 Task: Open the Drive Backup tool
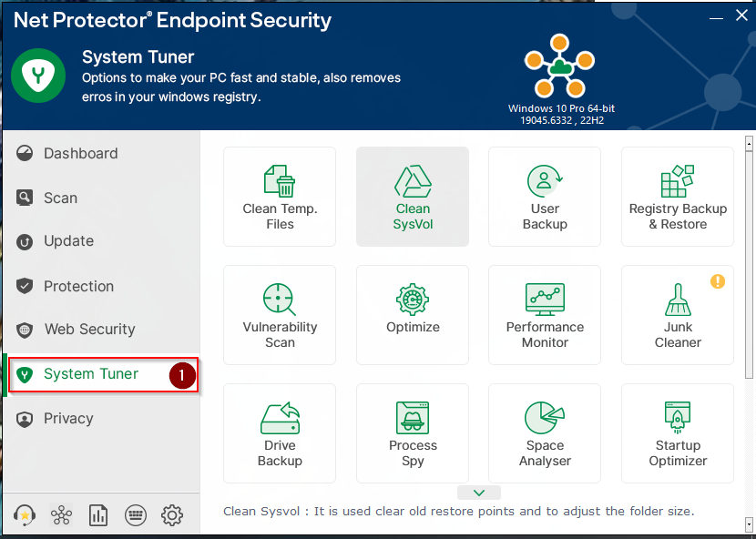pos(280,433)
